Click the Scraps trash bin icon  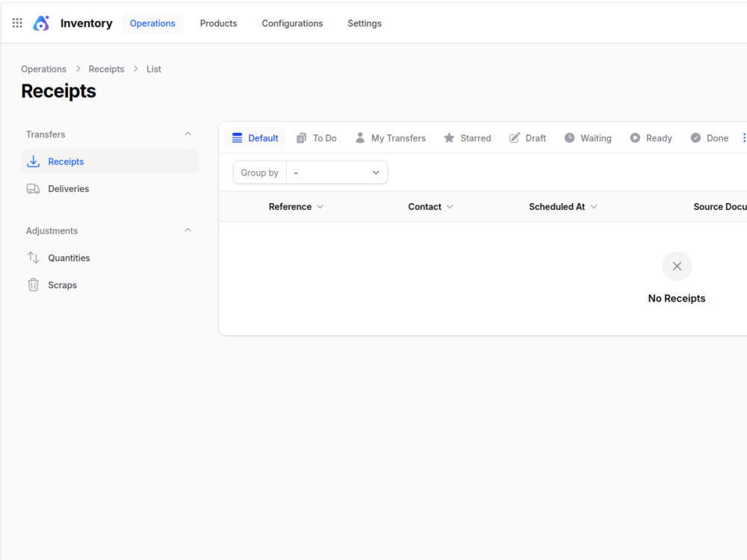point(33,284)
